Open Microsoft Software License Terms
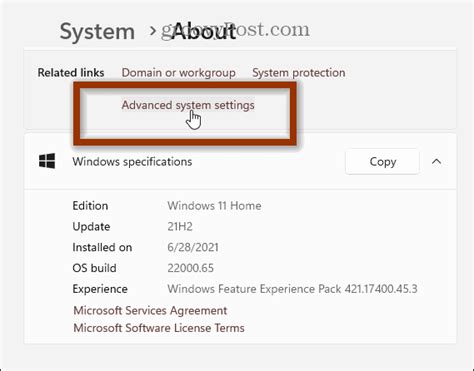Image resolution: width=474 pixels, height=371 pixels. tap(159, 328)
